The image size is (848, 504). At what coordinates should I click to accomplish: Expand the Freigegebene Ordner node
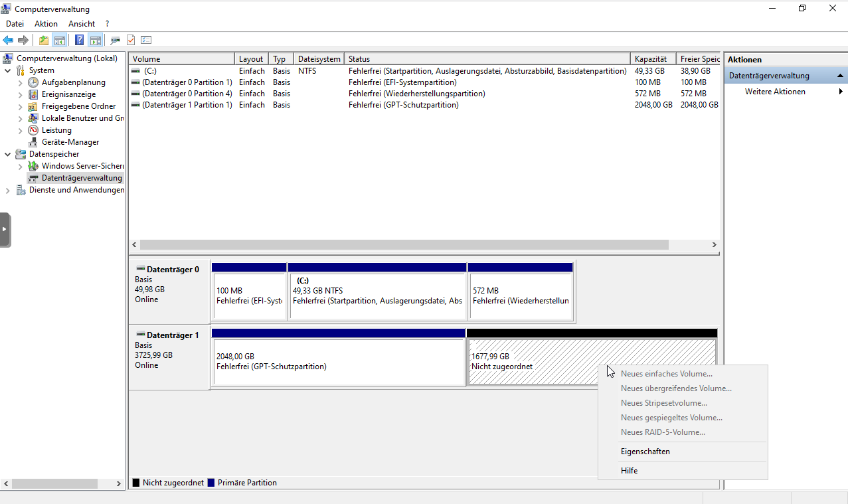click(21, 106)
